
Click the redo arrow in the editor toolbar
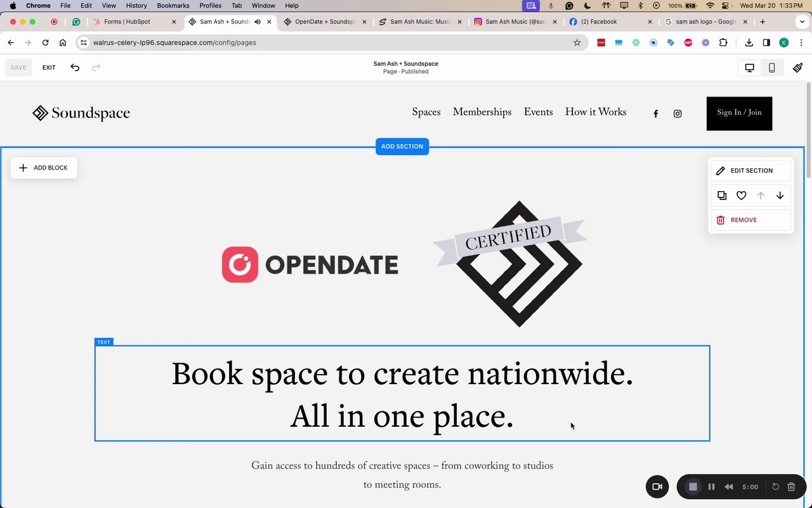(x=96, y=67)
